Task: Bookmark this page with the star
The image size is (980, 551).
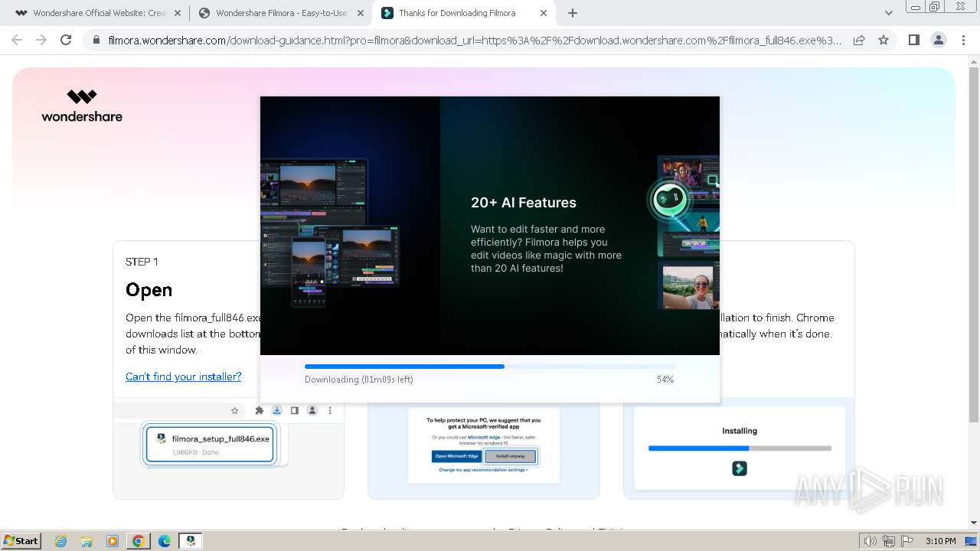Action: pos(884,41)
